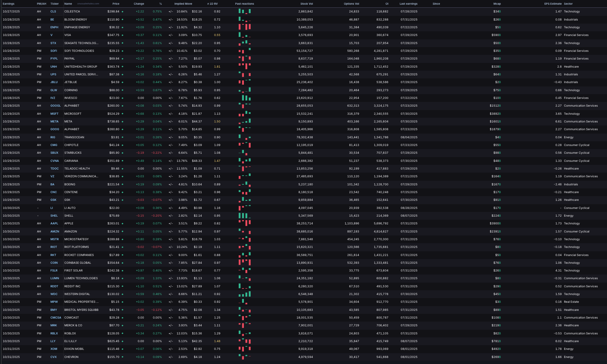View past reactions chart for INVESCO
This screenshot has width=607, height=364.
coord(246,98)
